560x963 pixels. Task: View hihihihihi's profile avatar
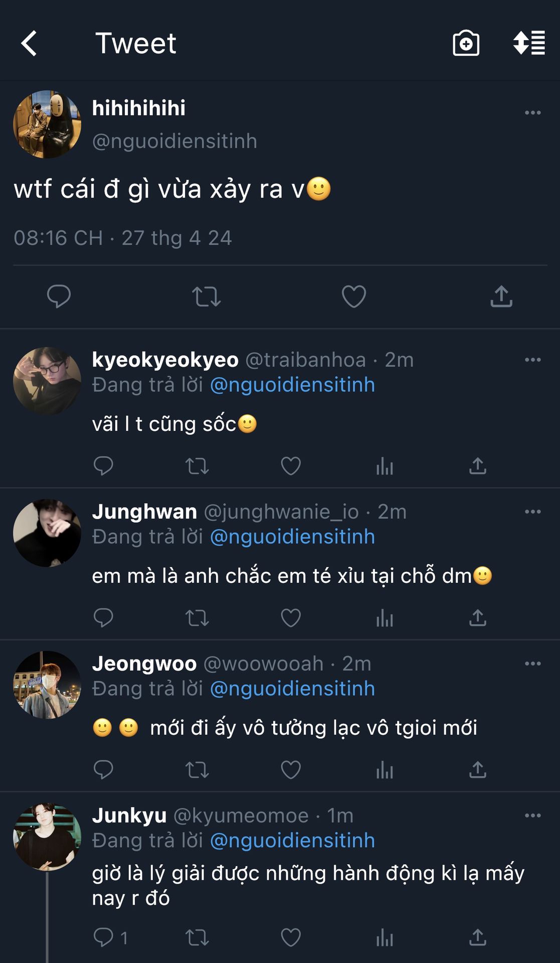coord(47,124)
